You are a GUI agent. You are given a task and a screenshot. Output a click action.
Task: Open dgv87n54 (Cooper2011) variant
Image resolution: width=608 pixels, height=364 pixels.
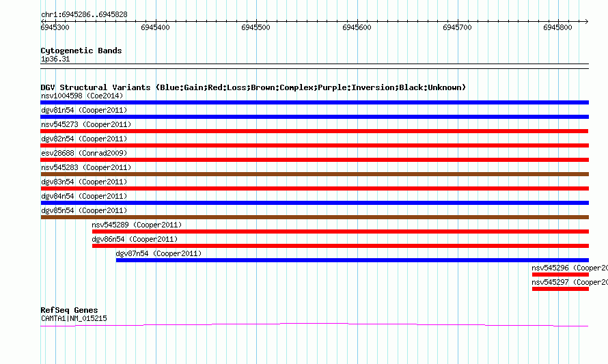158,253
